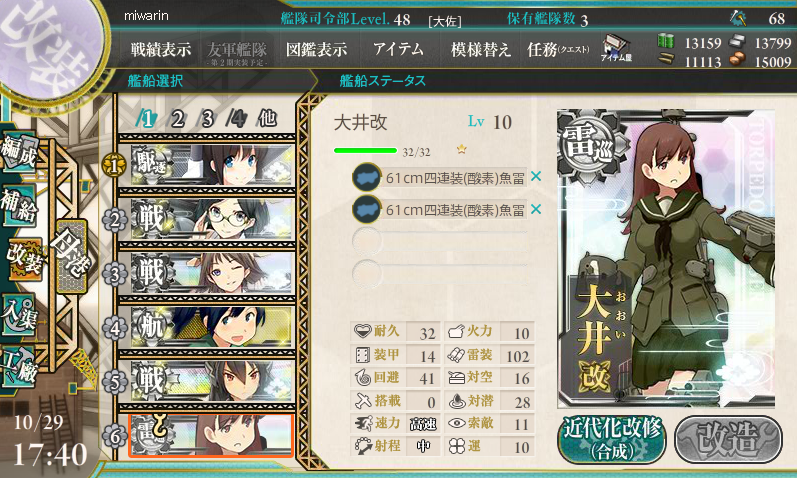Open the アイテム屋 item shop icon
This screenshot has width=797, height=478.
tap(616, 49)
